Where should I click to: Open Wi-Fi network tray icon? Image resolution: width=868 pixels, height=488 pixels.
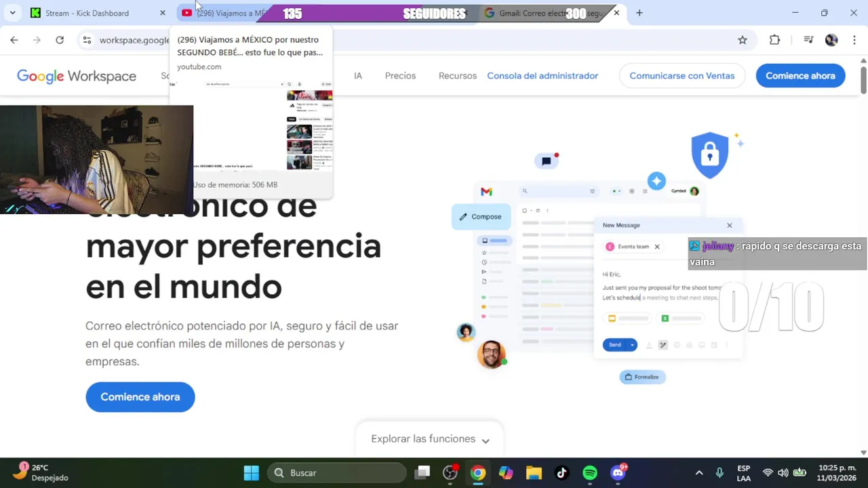768,473
